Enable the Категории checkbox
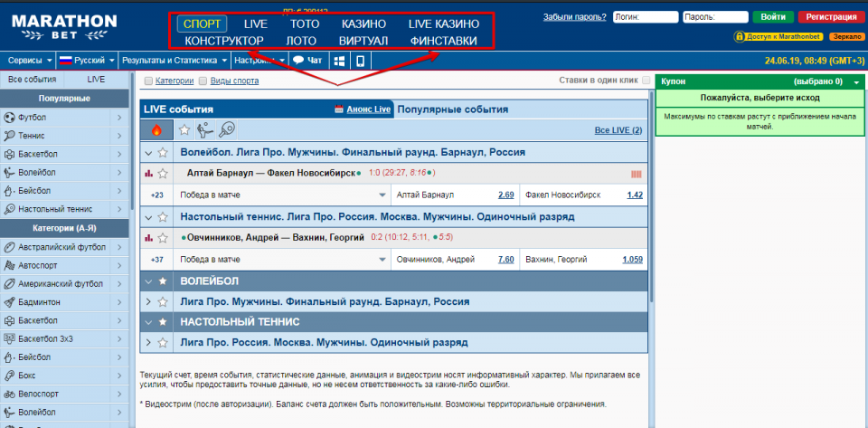The width and height of the screenshot is (868, 428). [x=149, y=81]
